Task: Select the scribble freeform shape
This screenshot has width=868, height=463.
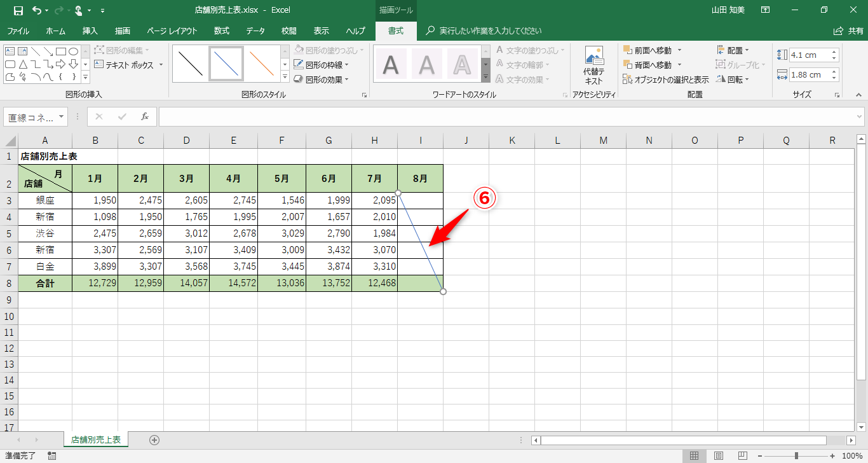Action: pyautogui.click(x=22, y=77)
